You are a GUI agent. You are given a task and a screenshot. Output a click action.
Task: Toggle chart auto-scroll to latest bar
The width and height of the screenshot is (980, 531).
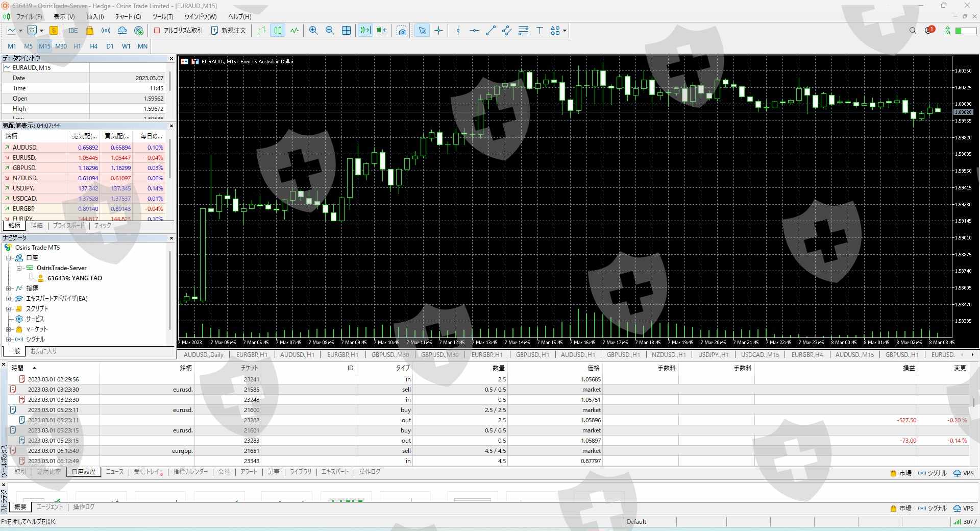pyautogui.click(x=365, y=31)
